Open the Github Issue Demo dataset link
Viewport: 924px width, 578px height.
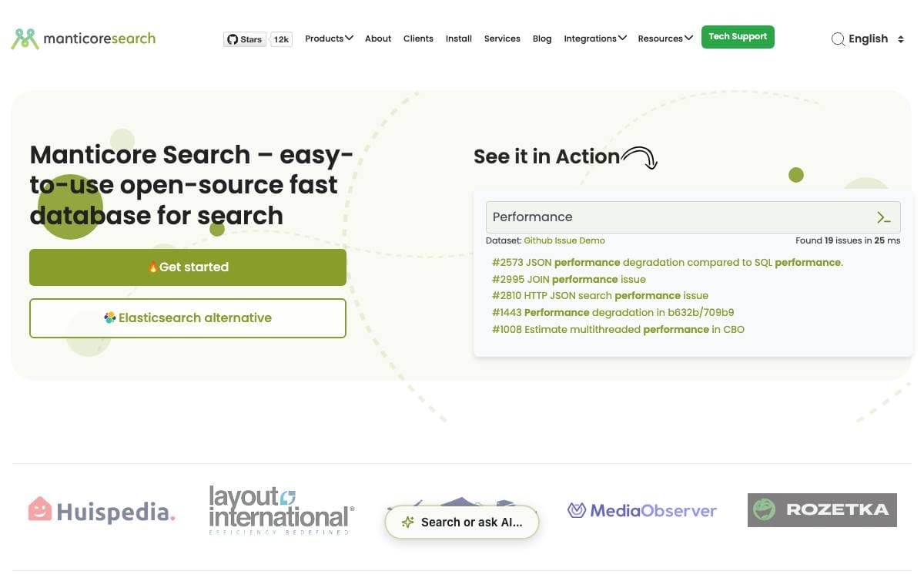(x=564, y=240)
